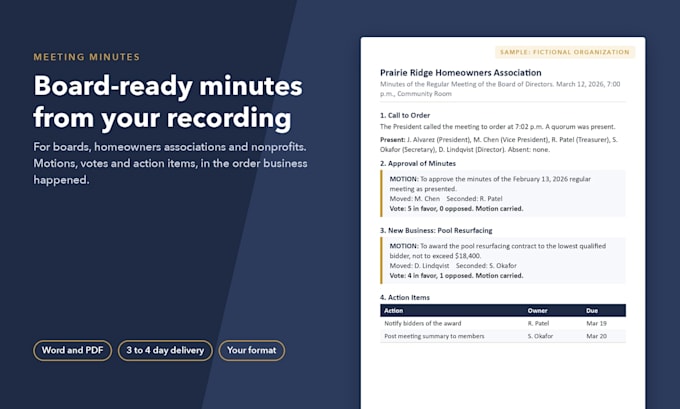The height and width of the screenshot is (409, 680).
Task: Click "Vote: 5 in favor, 0 opposed" line
Action: (456, 209)
